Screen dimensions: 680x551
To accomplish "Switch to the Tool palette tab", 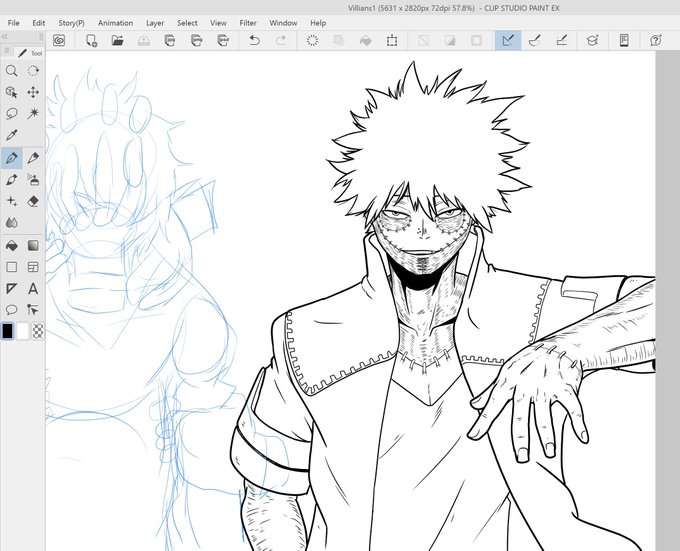I will (x=29, y=53).
